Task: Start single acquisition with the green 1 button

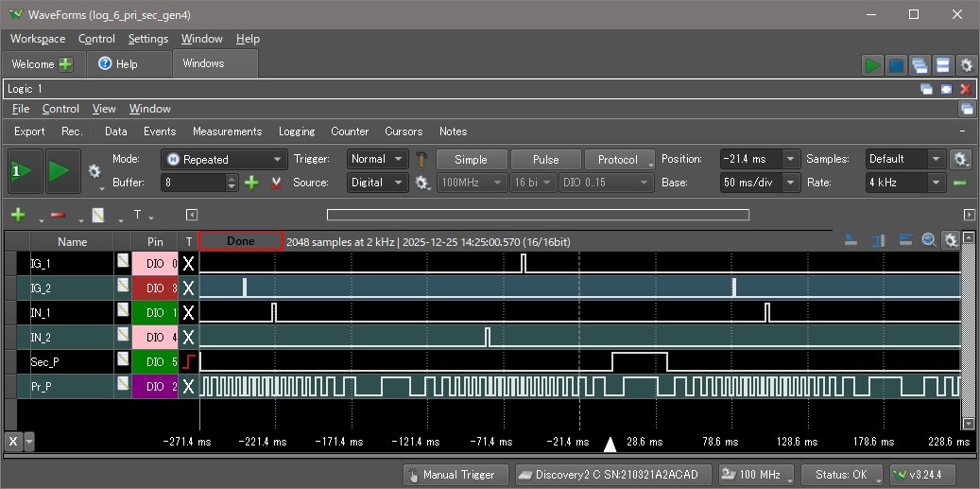Action: (x=26, y=171)
